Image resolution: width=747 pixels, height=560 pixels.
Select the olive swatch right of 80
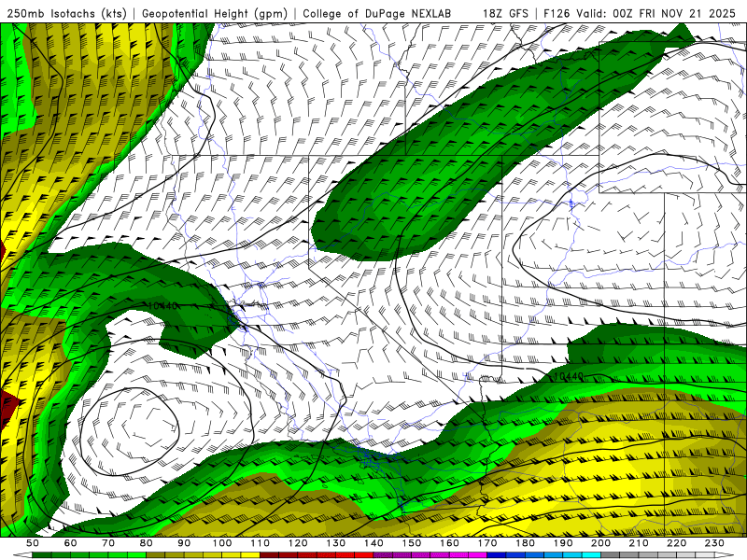[x=155, y=555]
